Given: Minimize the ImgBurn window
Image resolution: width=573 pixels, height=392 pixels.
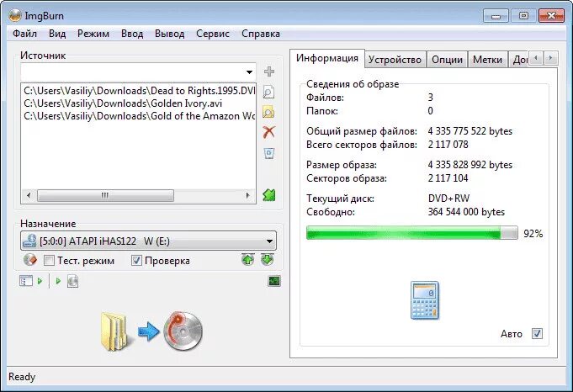Looking at the screenshot, I should 496,16.
